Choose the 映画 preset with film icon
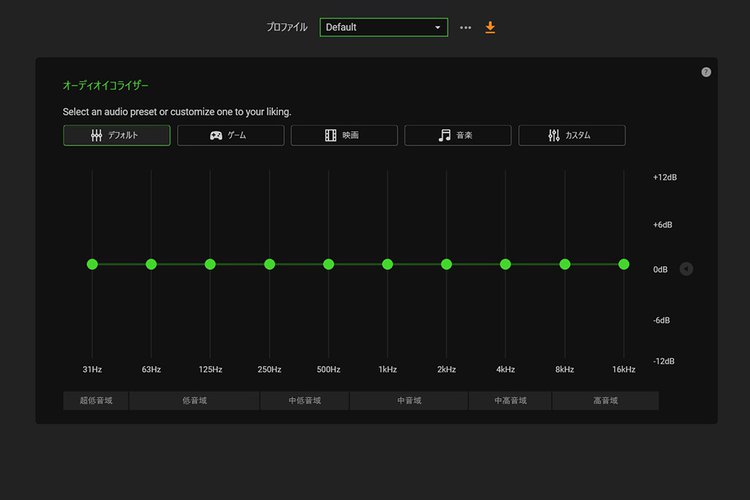This screenshot has width=750, height=500. point(344,135)
